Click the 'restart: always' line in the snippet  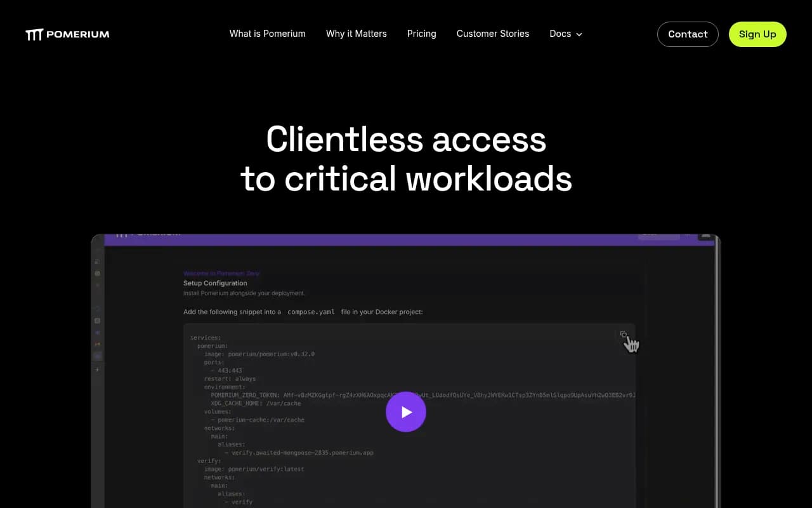(230, 378)
